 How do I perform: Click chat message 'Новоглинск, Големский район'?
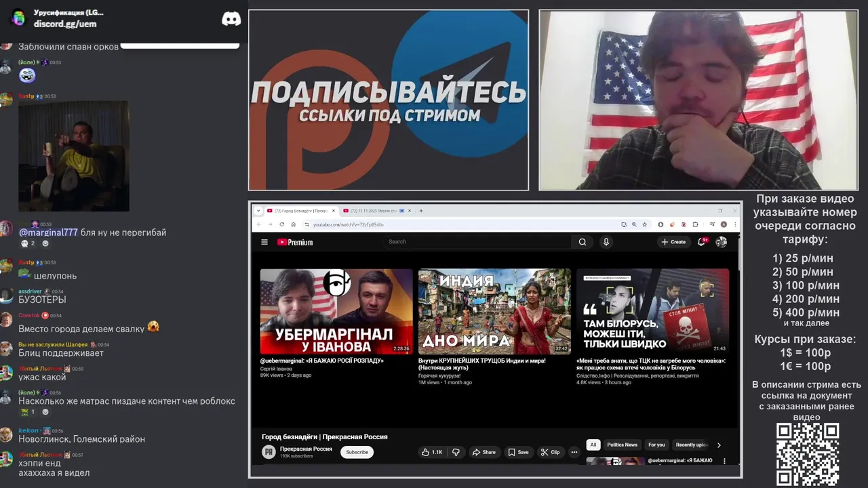click(x=81, y=439)
